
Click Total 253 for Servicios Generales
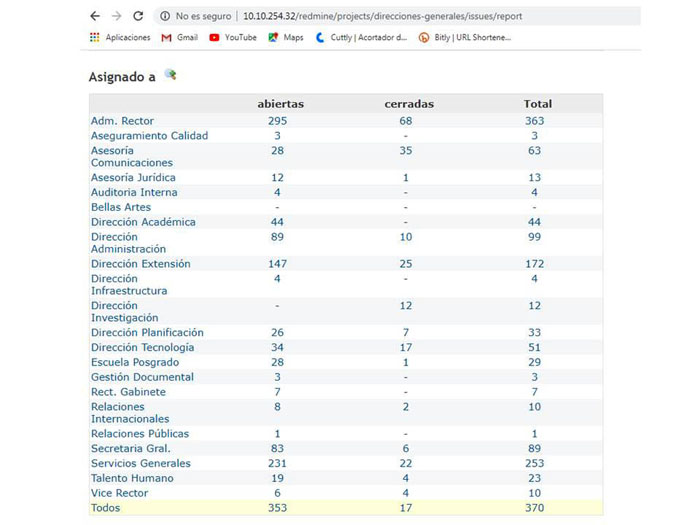pos(534,463)
